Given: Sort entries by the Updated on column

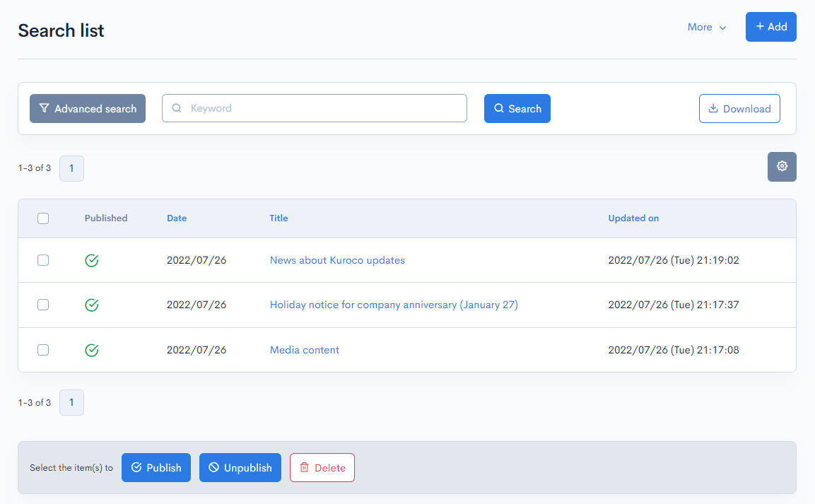Looking at the screenshot, I should [x=633, y=218].
